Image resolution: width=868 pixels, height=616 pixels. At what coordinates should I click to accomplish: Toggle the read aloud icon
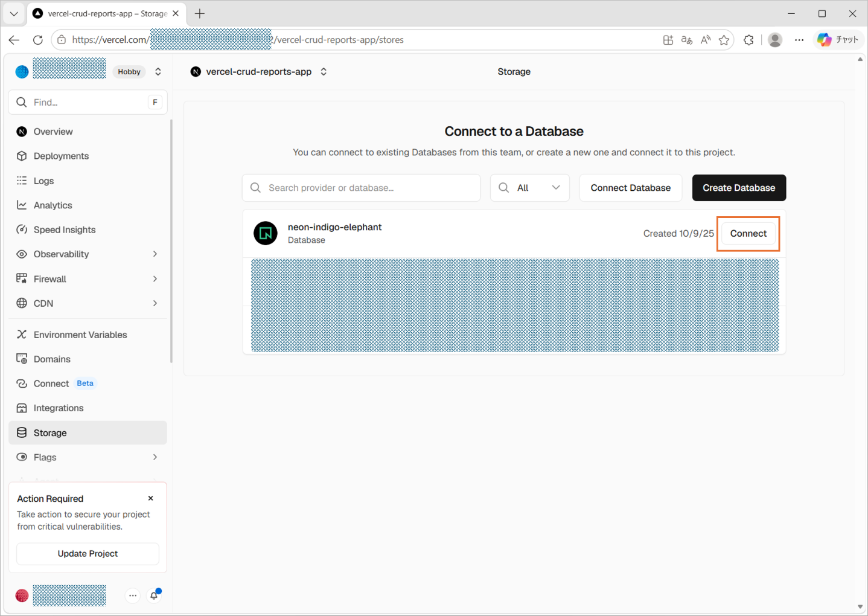click(x=705, y=40)
